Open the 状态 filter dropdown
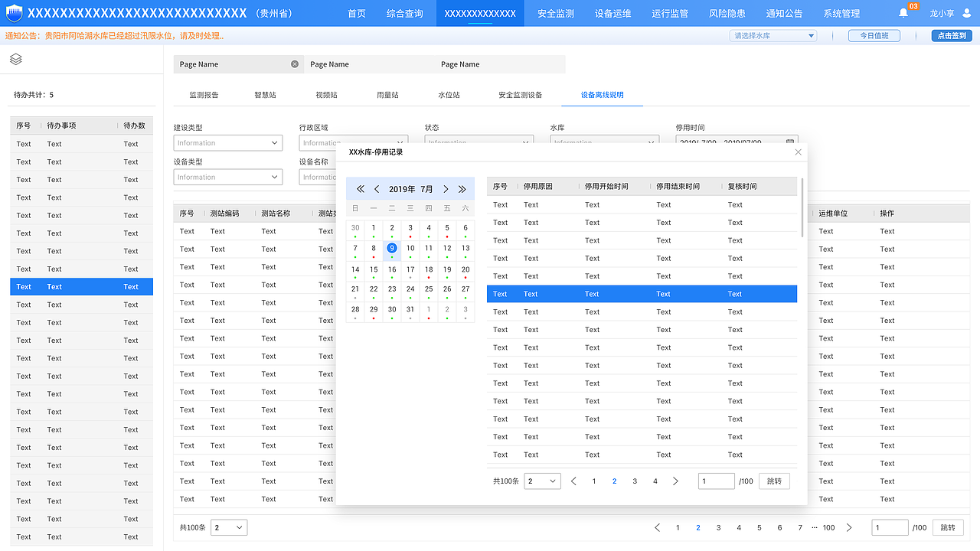 point(479,142)
